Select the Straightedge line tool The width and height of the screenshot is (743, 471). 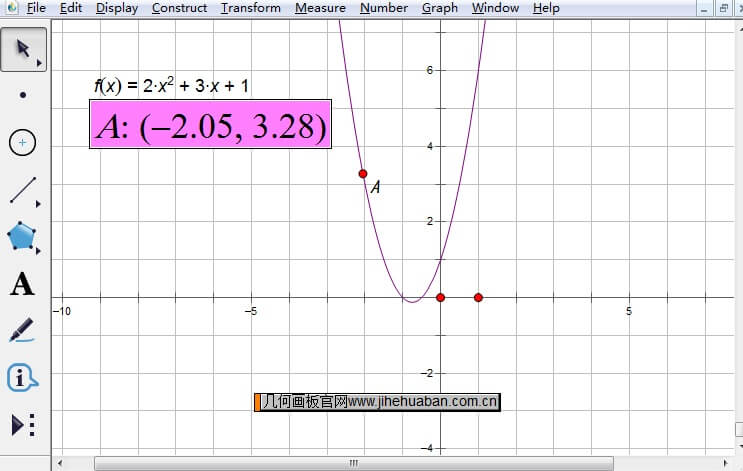[x=22, y=190]
